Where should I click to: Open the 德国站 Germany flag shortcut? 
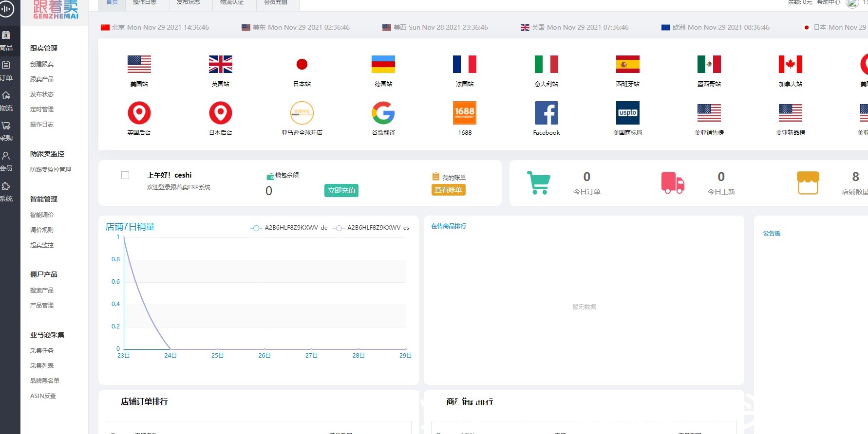[383, 64]
